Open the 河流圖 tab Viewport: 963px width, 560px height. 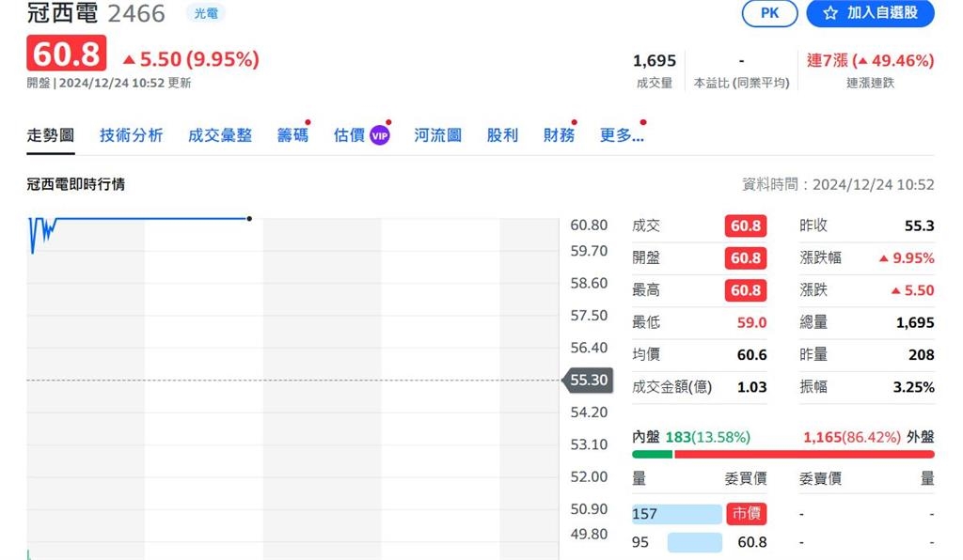(x=438, y=135)
